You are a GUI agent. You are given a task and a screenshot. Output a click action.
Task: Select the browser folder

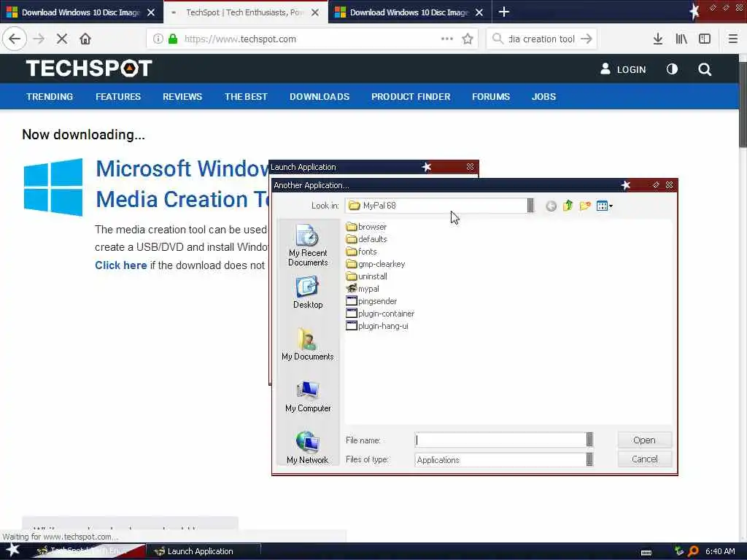[366, 227]
